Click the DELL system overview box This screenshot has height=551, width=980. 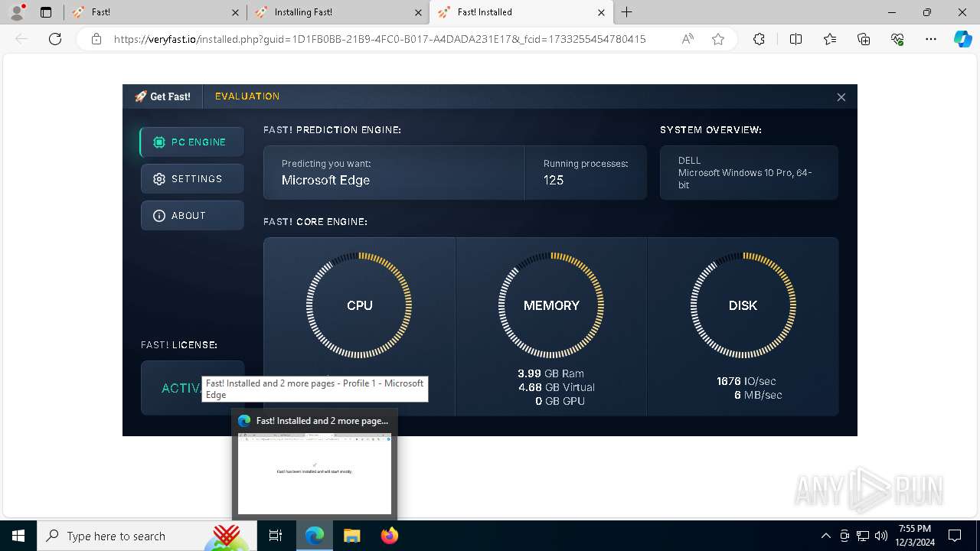[x=749, y=173]
